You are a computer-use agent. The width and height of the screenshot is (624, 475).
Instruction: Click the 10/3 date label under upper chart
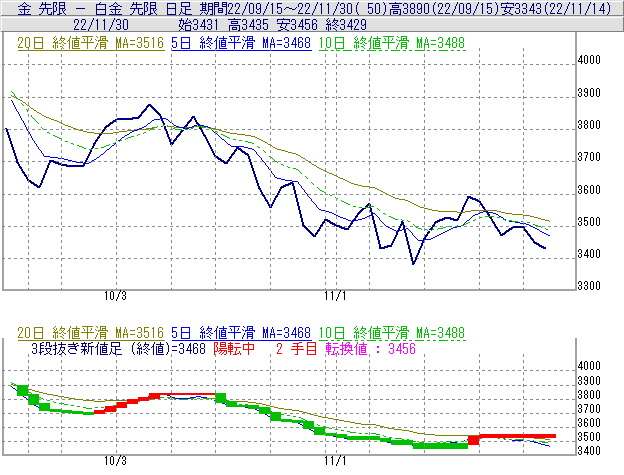coord(115,296)
